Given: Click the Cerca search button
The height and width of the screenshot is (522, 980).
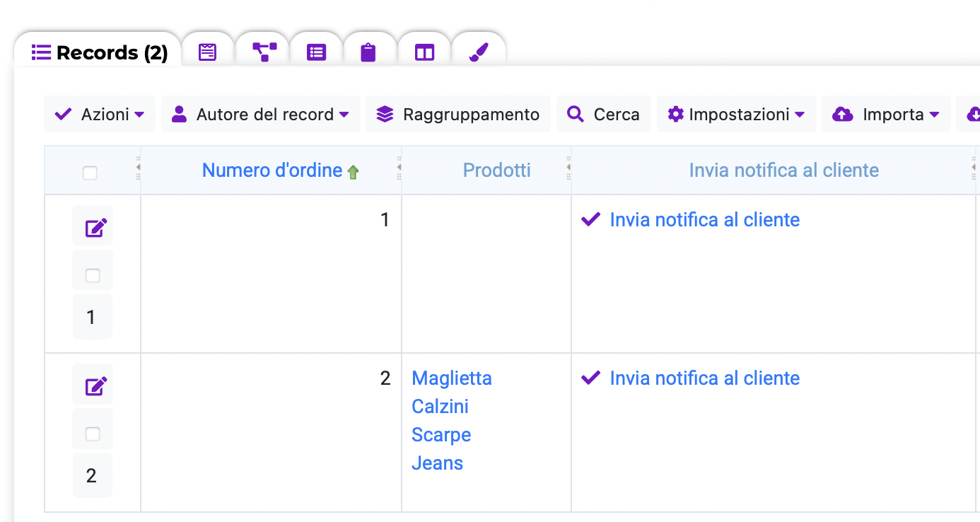Looking at the screenshot, I should (603, 114).
